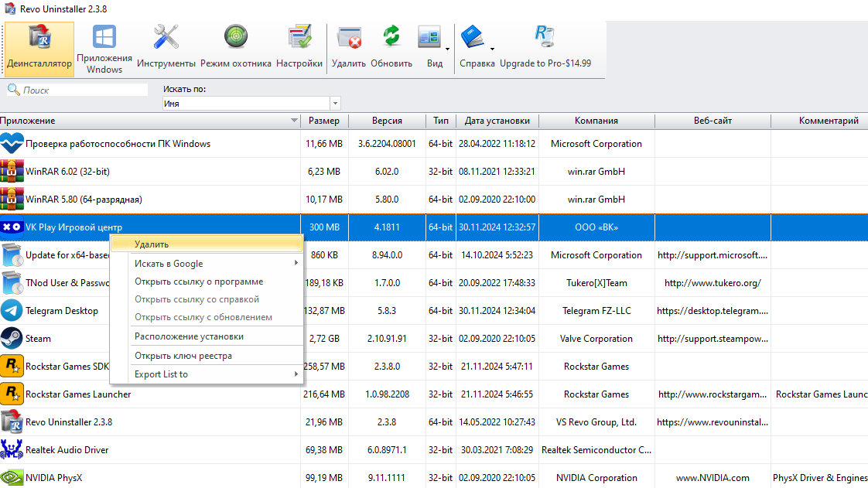Click the 3.6.2204.08001 version cell
This screenshot has height=488, width=868.
coord(387,144)
